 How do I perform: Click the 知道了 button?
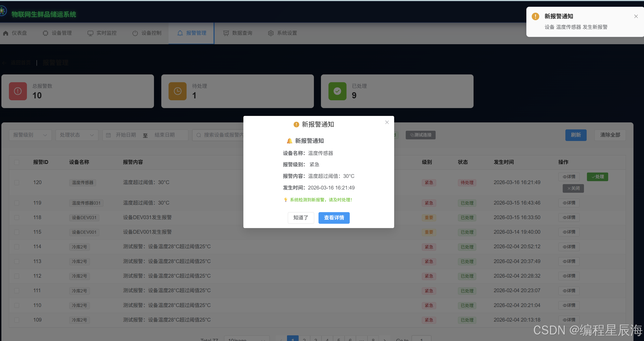pos(301,218)
